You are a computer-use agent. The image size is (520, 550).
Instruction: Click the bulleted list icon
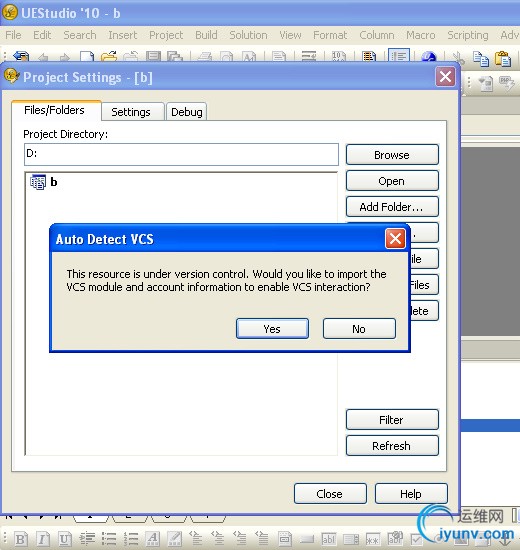click(109, 539)
